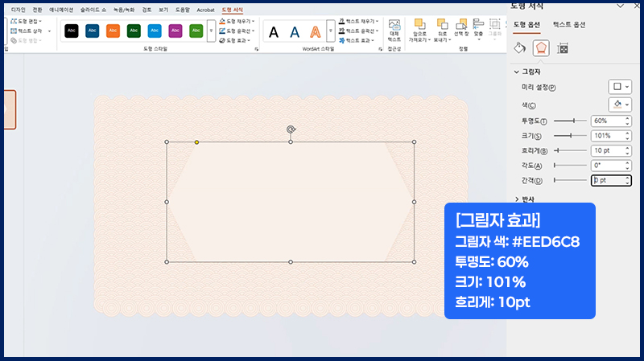The width and height of the screenshot is (644, 361).
Task: Select the Effects pentagon icon tab
Action: 541,48
